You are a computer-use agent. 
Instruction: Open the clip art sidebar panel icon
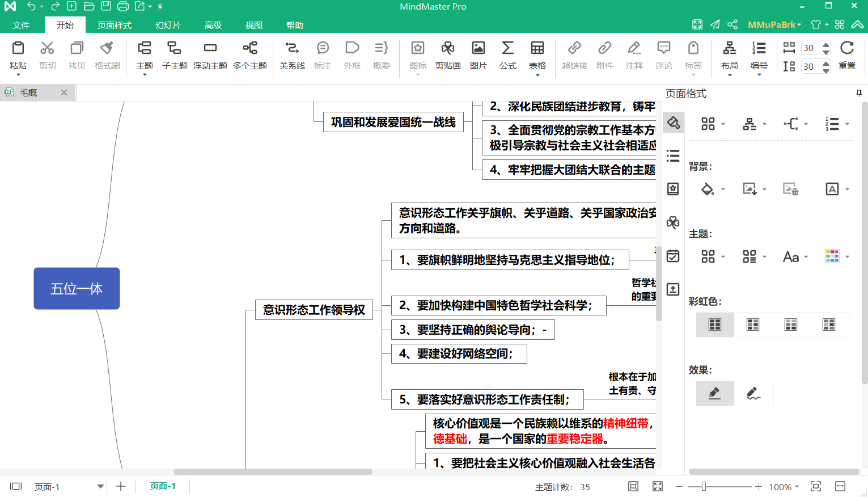click(673, 222)
